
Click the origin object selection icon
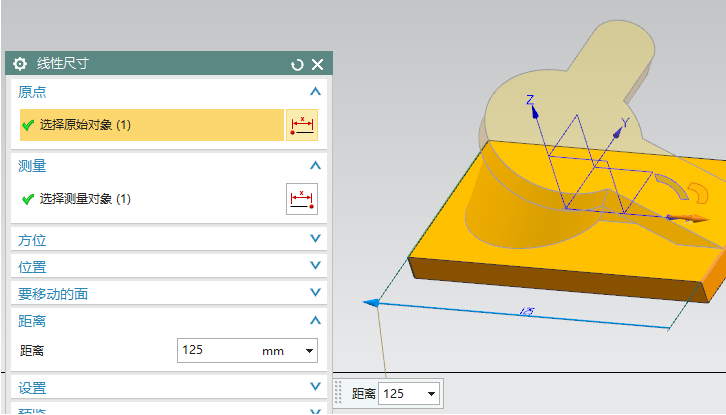301,125
